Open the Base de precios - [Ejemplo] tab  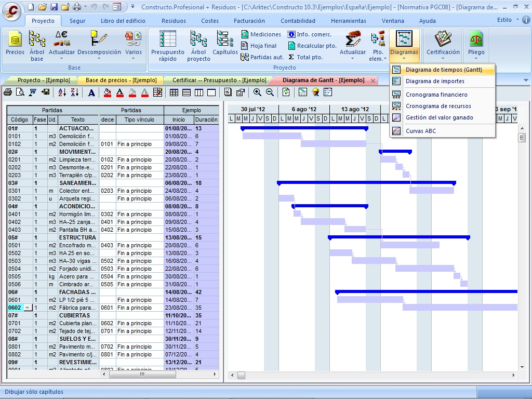(121, 80)
